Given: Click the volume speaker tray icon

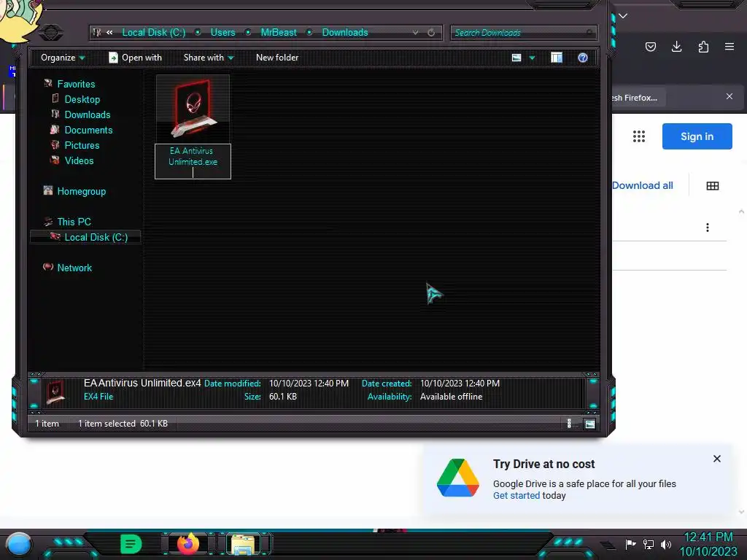Looking at the screenshot, I should coord(666,544).
